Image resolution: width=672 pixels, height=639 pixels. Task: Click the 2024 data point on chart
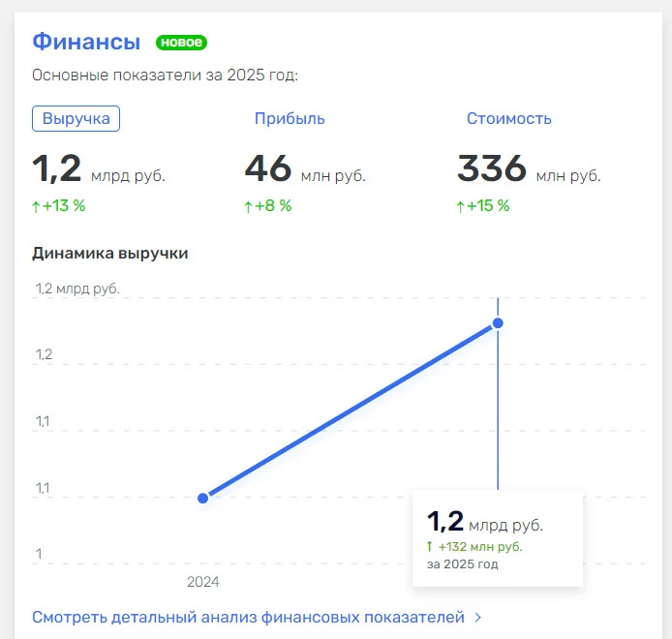tap(203, 498)
